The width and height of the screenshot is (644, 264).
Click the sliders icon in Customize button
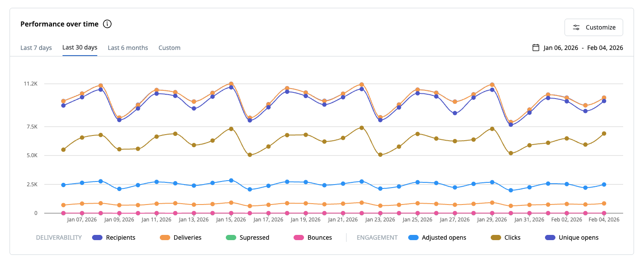click(x=576, y=27)
